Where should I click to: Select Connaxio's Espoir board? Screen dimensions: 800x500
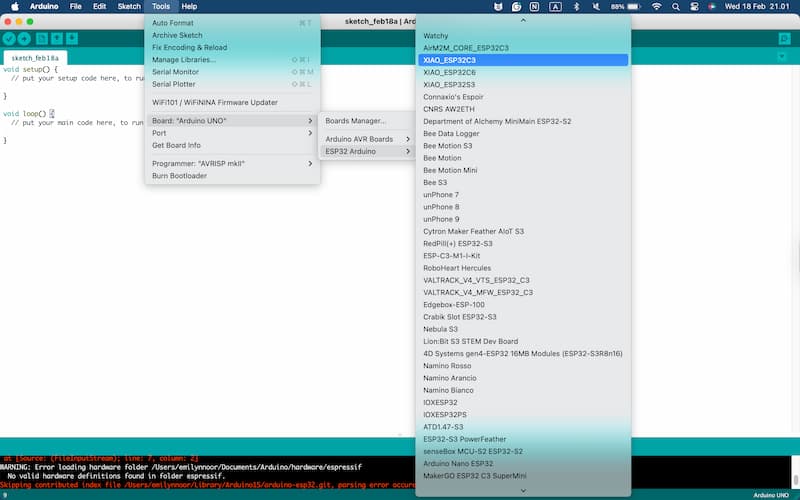click(523, 97)
